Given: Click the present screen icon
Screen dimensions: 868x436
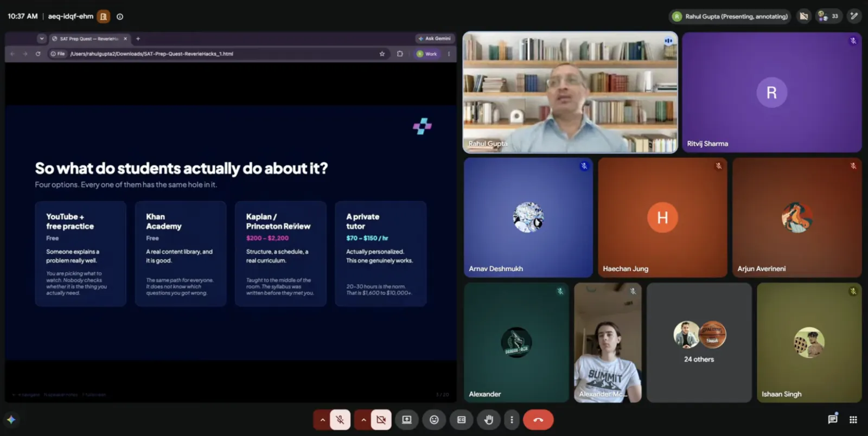Looking at the screenshot, I should click(407, 420).
